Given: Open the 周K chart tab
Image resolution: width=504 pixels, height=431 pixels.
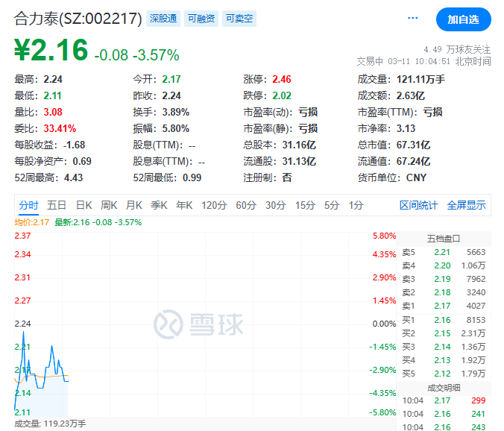Looking at the screenshot, I should (109, 205).
